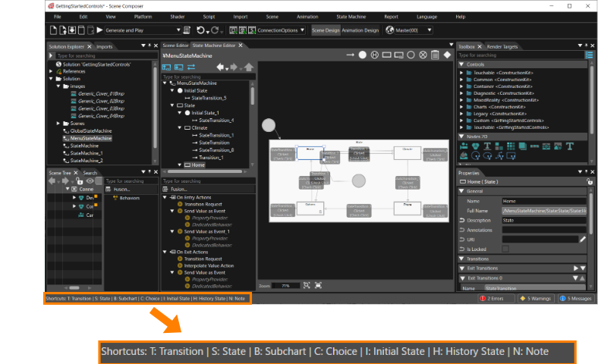Click the Undo icon in toolbar
598x364 pixels.
pyautogui.click(x=200, y=30)
